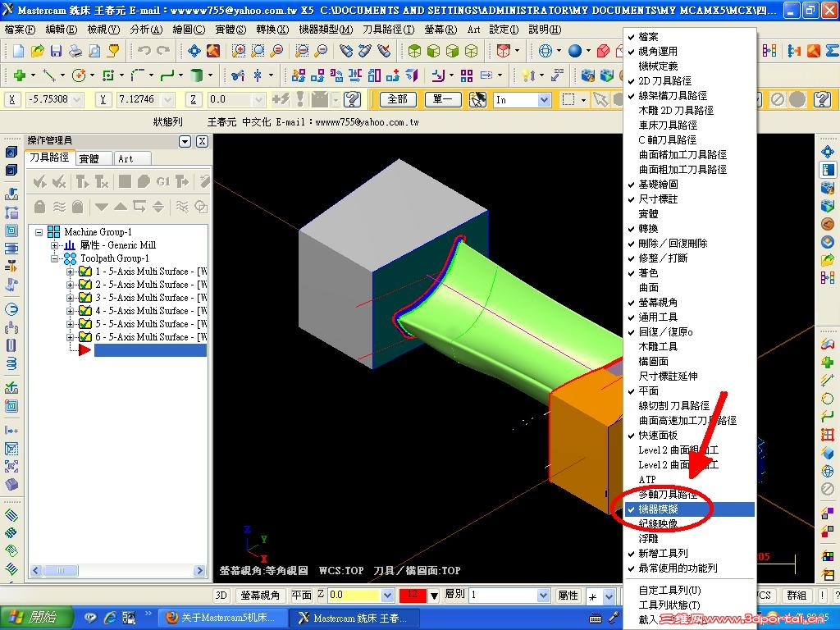Viewport: 840px width, 630px height.
Task: Enable the 多軸刀具路徑 toolbar option
Action: coord(690,494)
